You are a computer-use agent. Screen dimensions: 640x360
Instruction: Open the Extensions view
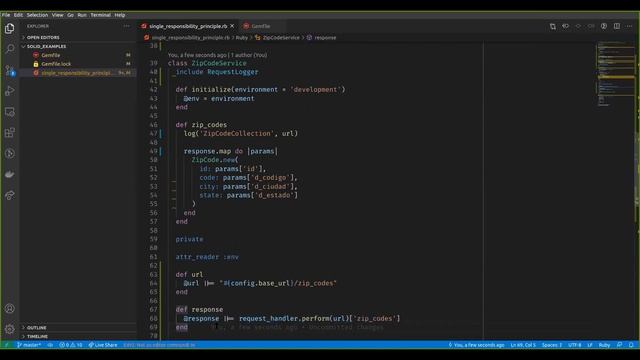pos(9,133)
